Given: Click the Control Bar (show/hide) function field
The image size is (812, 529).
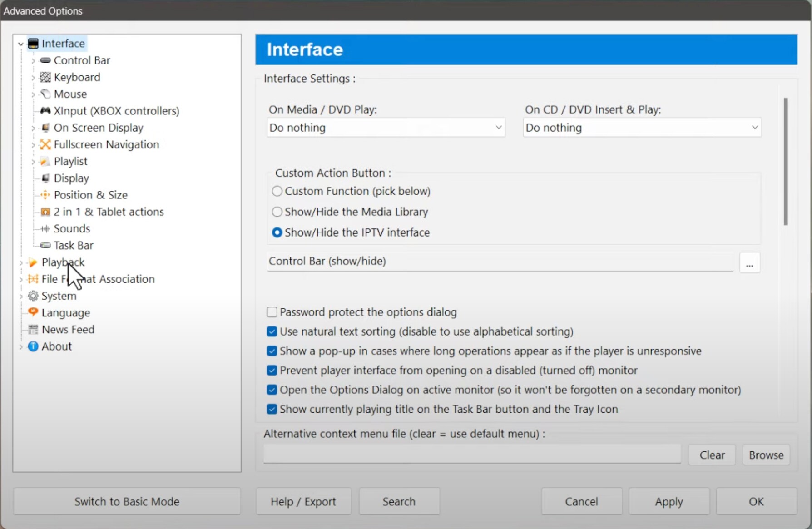Looking at the screenshot, I should click(500, 262).
